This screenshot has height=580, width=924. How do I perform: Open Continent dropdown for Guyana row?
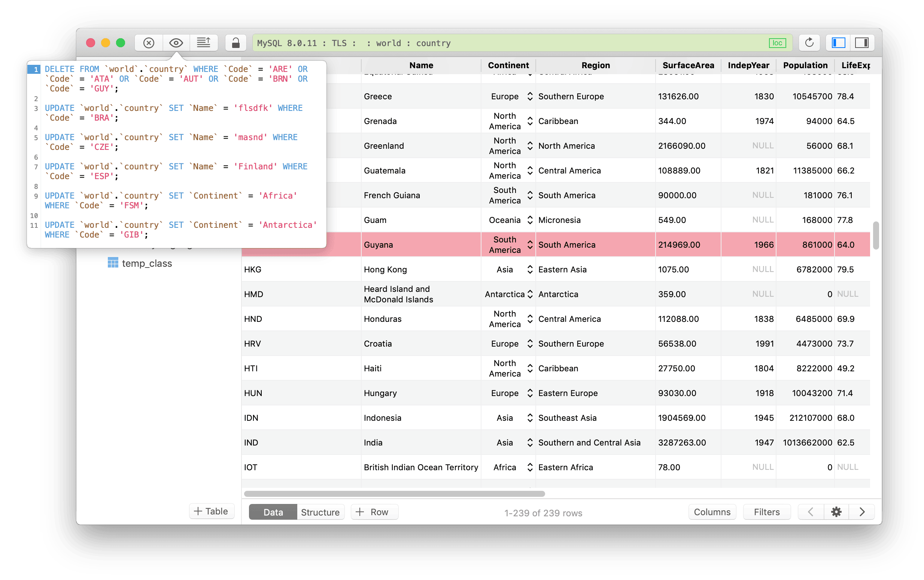tap(530, 245)
